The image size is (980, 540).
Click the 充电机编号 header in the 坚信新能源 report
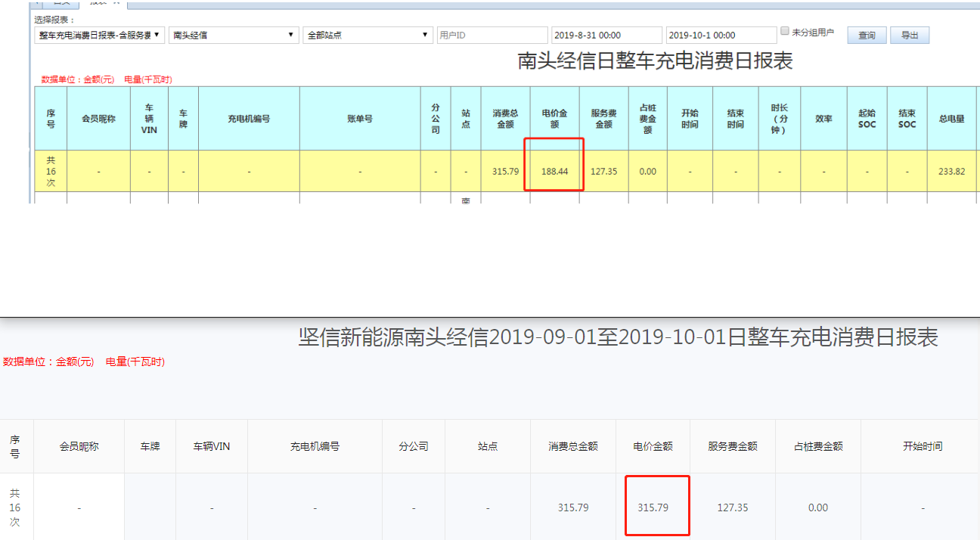click(315, 446)
